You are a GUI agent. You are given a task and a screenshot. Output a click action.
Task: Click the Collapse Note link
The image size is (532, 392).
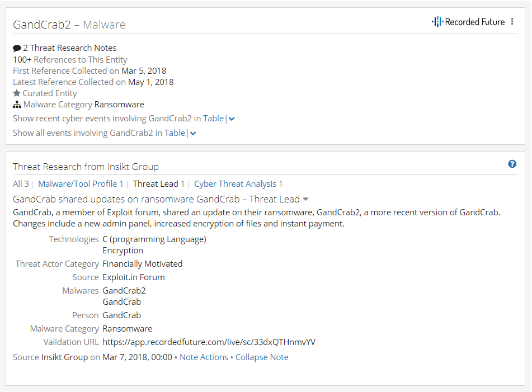tap(262, 357)
